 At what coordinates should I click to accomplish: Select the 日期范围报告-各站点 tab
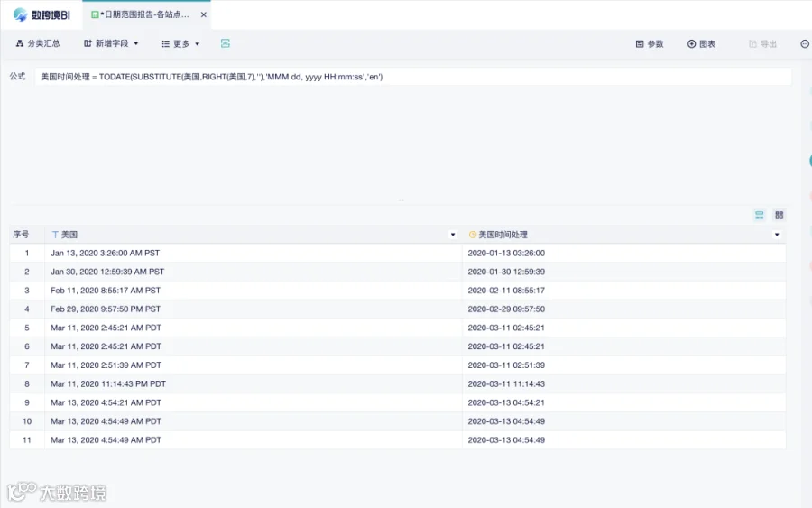click(x=141, y=14)
